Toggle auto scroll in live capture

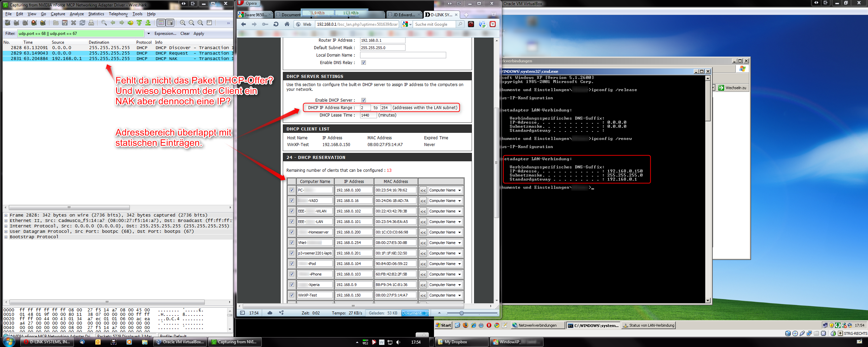pos(170,23)
